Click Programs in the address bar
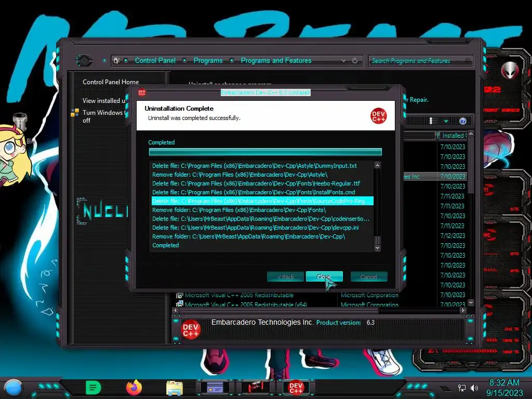The height and width of the screenshot is (399, 532). (x=208, y=60)
